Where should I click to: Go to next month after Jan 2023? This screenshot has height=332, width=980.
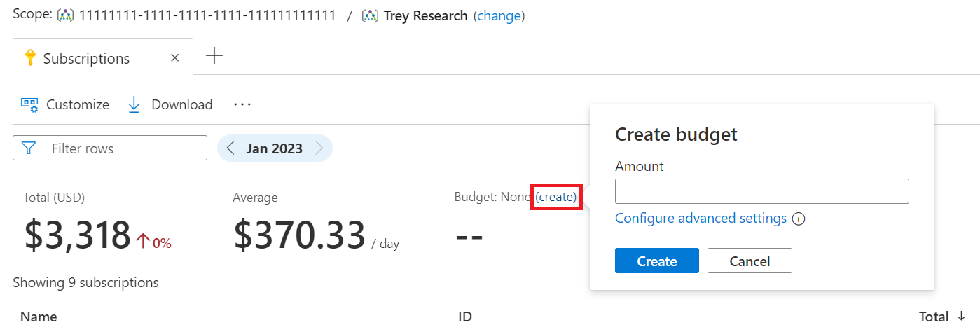319,148
